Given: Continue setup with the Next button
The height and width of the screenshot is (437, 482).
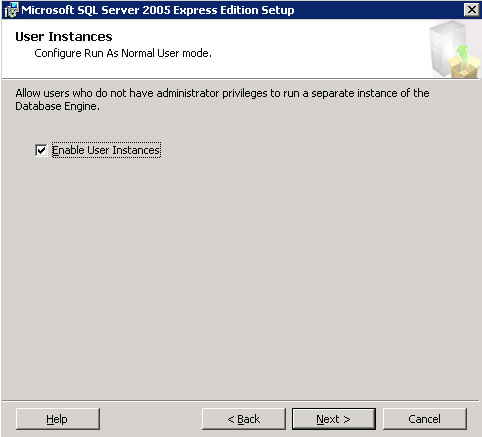Looking at the screenshot, I should click(x=334, y=419).
